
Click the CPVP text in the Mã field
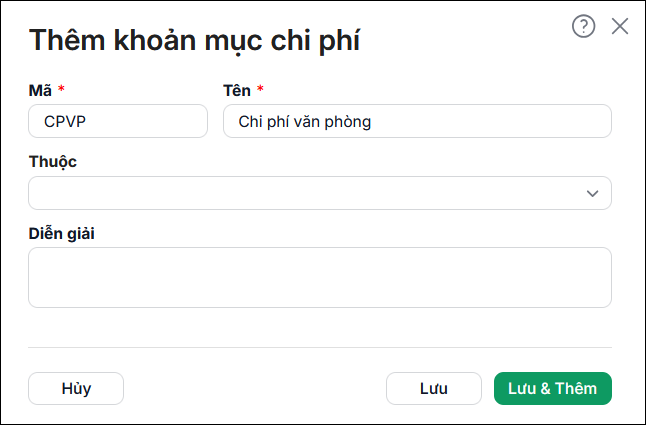[65, 121]
